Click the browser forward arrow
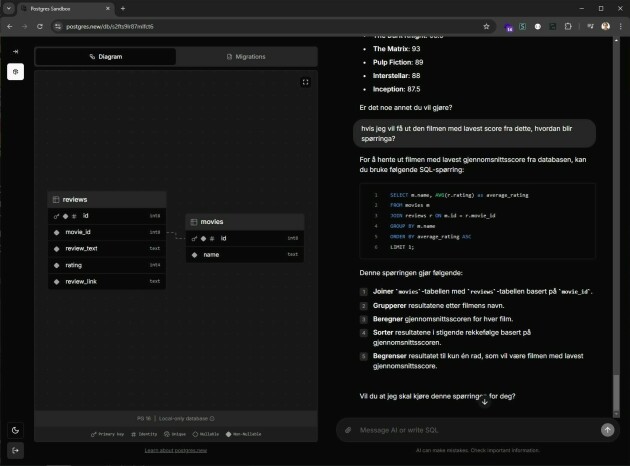630x466 pixels. (25, 27)
